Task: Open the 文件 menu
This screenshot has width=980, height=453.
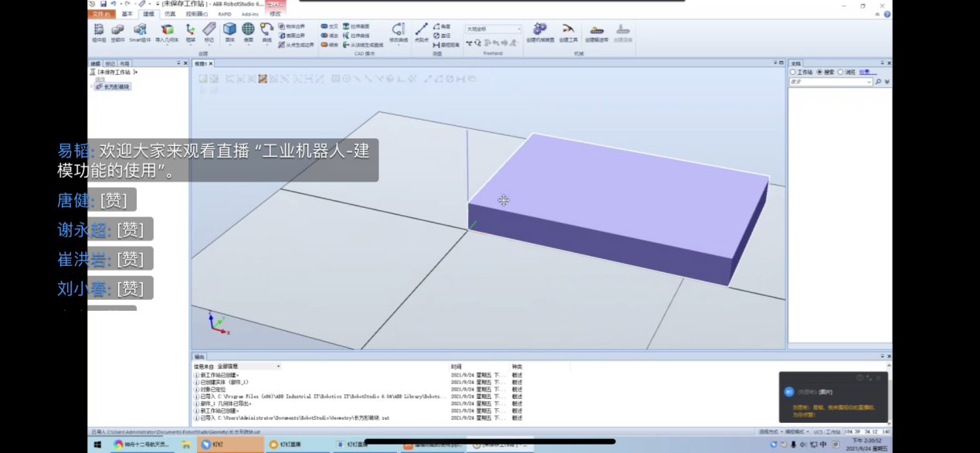Action: pos(101,14)
